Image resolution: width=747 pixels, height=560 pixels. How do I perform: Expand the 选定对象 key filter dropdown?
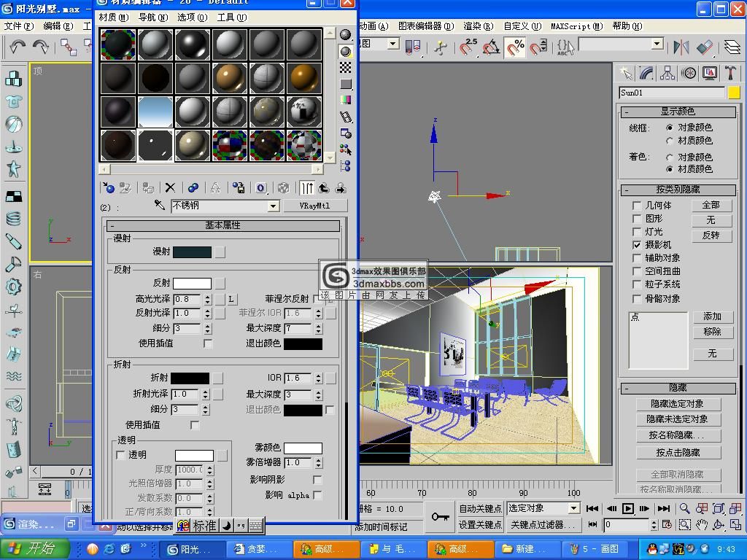(573, 508)
